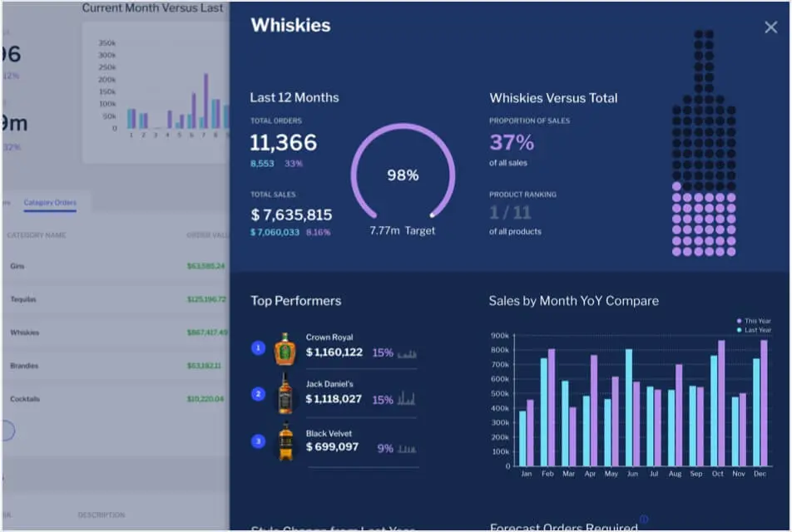This screenshot has width=792, height=532.
Task: Open the Jack Daniel's sparkline trend chart
Action: click(x=407, y=400)
